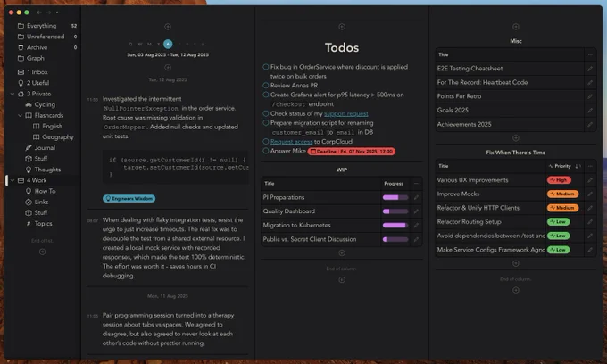This screenshot has width=607, height=364.
Task: Edit the E2E Testing Cheatsheet row
Action: point(589,69)
